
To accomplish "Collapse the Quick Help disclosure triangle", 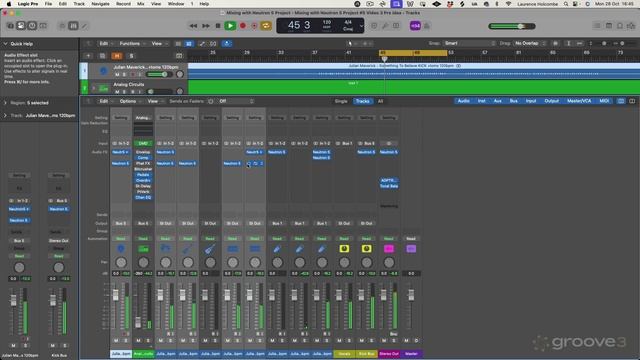I will click(x=5, y=44).
